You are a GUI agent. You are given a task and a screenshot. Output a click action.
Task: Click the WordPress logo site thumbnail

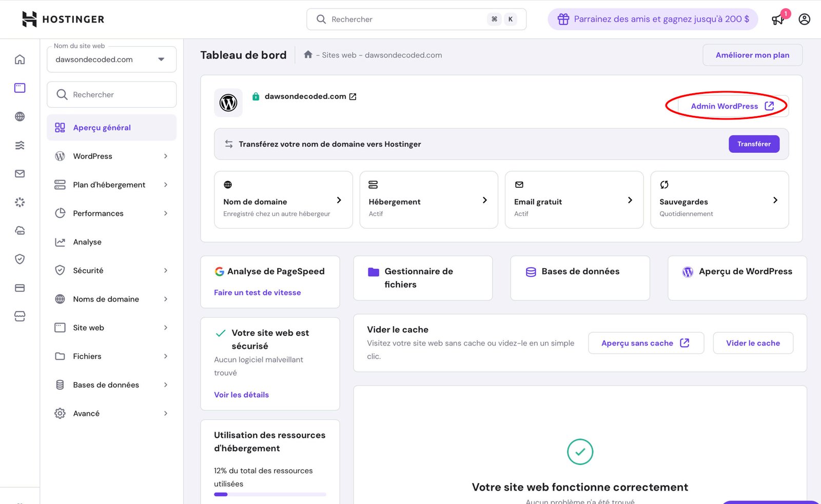coord(228,103)
